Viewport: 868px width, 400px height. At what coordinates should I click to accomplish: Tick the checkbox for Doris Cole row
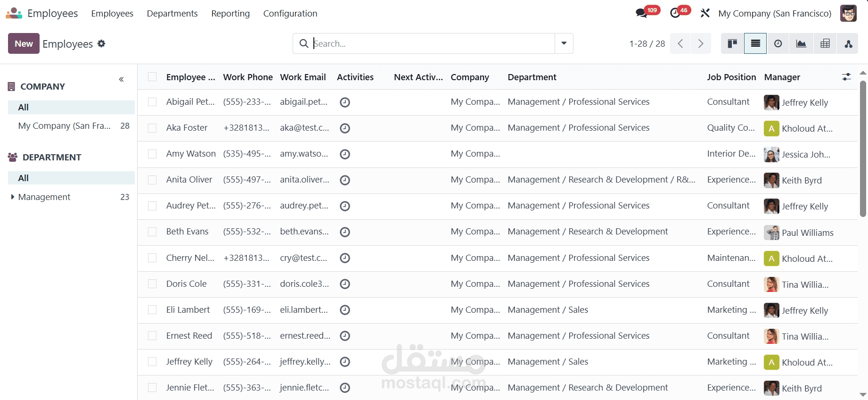[152, 283]
